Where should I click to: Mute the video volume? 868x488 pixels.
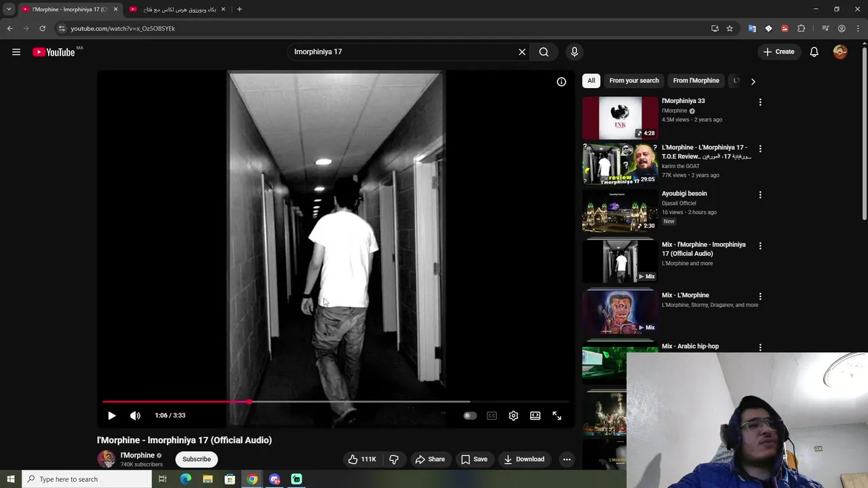[135, 415]
